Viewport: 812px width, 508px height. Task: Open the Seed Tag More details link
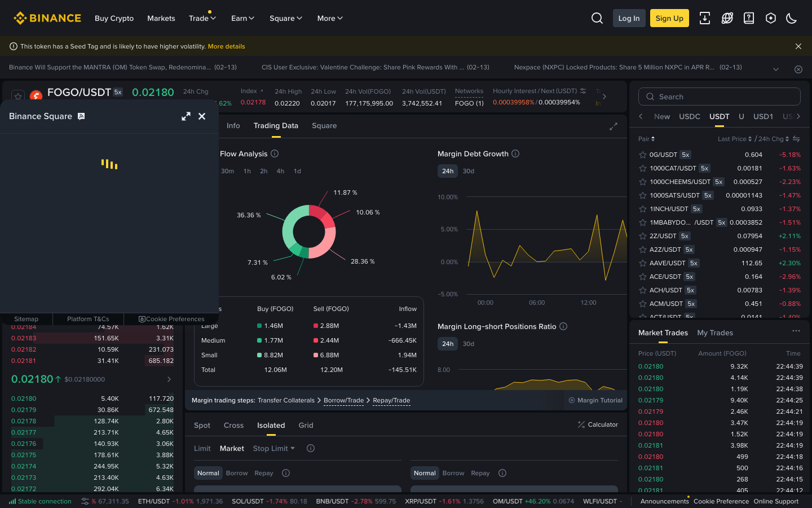pos(226,46)
